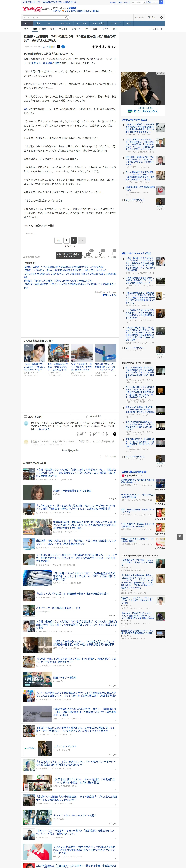The width and height of the screenshot is (186, 868).
Task: Open the ECサイト inline link in the article
Action: [35, 63]
